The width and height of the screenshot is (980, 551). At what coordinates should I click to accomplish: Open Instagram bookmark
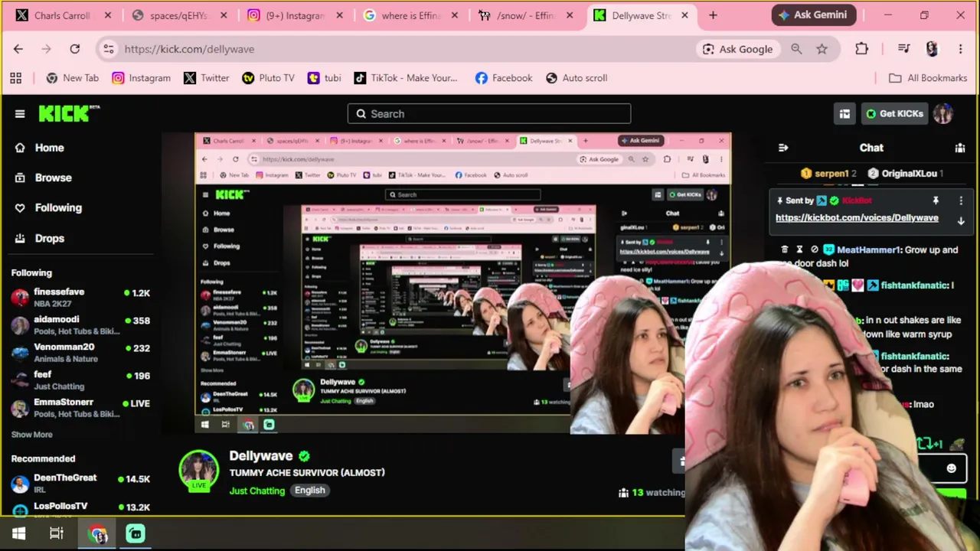141,78
